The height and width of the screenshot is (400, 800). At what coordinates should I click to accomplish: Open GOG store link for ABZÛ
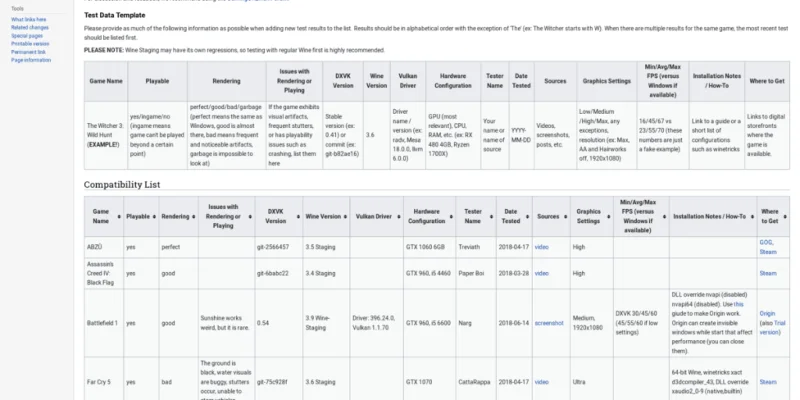[x=766, y=242]
